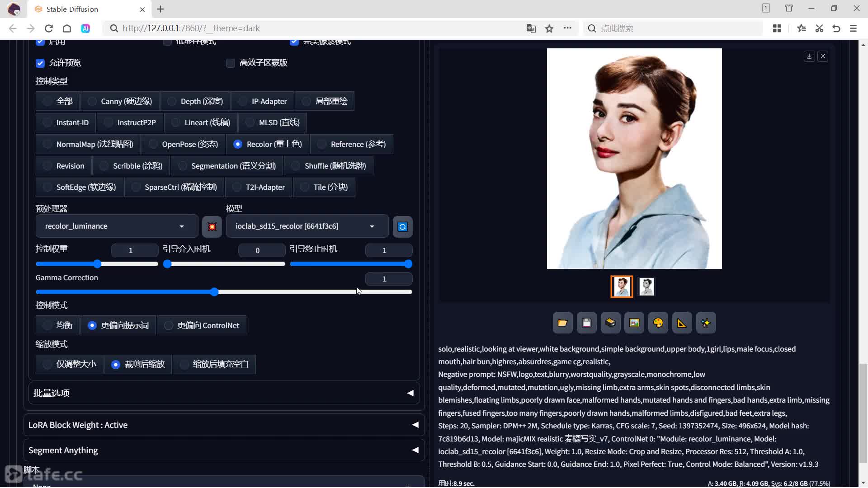
Task: Open the browser apps grid icon
Action: coord(777,28)
